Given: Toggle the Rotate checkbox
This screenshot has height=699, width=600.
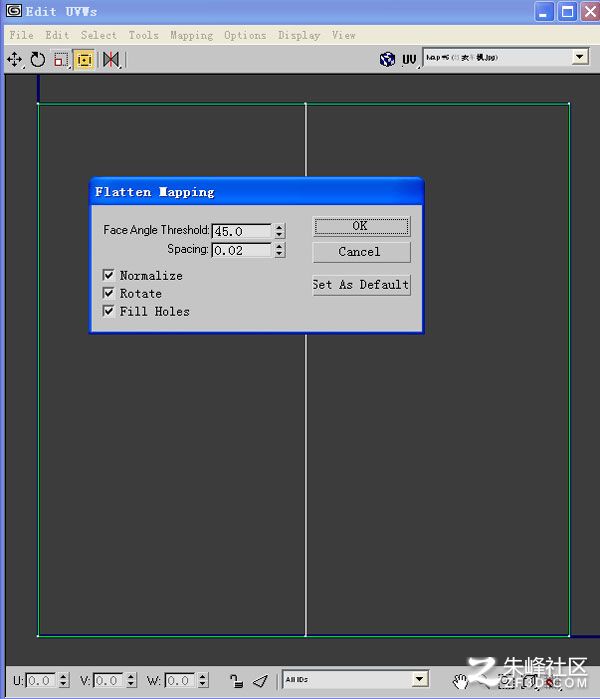Looking at the screenshot, I should pyautogui.click(x=108, y=293).
